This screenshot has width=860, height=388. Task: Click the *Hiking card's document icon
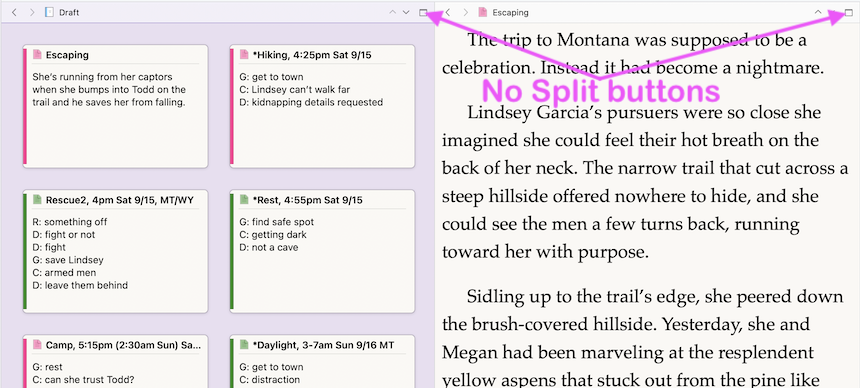point(244,54)
